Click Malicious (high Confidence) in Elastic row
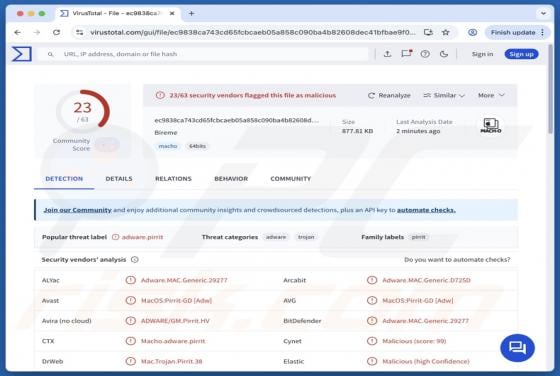 point(426,361)
